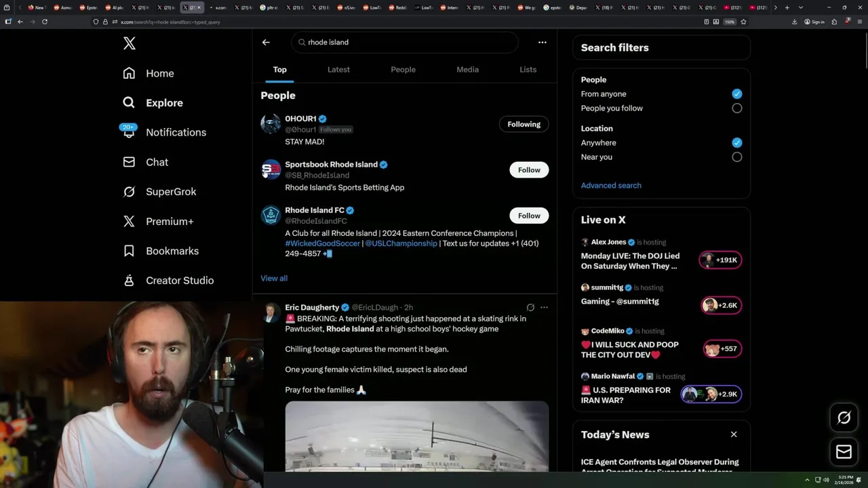This screenshot has width=868, height=488.
Task: Select the Near you location option
Action: click(x=737, y=157)
